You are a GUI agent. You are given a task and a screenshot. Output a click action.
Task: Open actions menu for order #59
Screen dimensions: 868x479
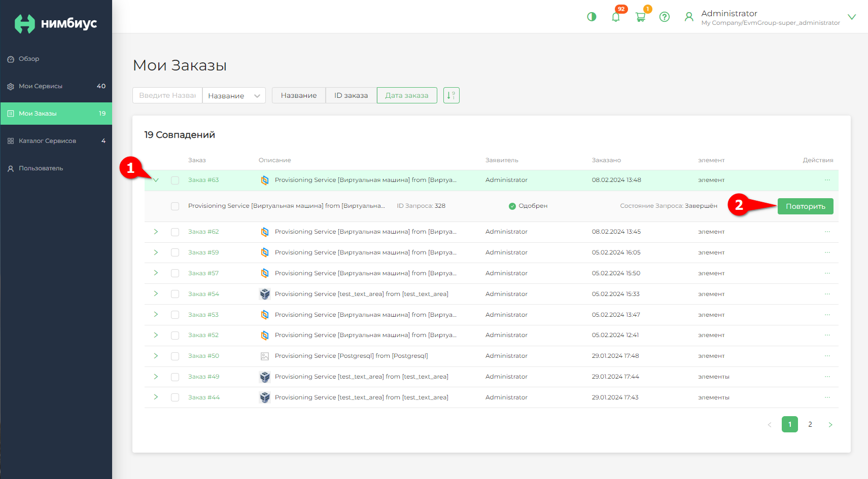click(x=827, y=252)
